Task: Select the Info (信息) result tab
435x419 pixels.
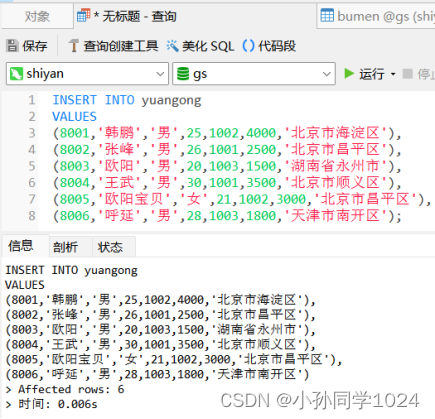Action: [21, 246]
